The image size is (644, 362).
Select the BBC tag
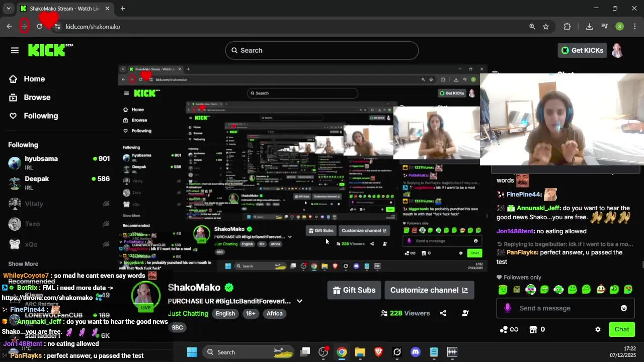pyautogui.click(x=177, y=327)
